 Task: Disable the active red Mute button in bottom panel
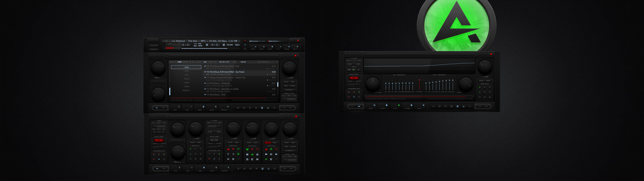[x=268, y=142]
